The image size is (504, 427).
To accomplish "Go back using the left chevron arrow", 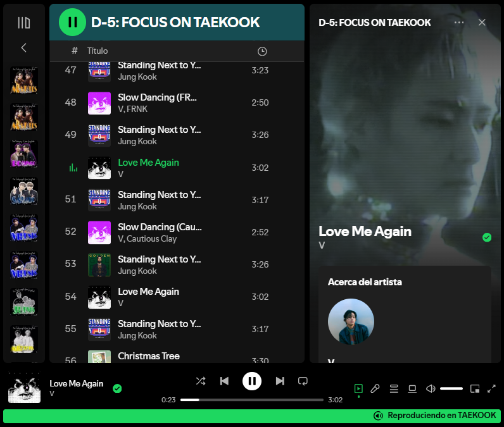I will pos(24,48).
